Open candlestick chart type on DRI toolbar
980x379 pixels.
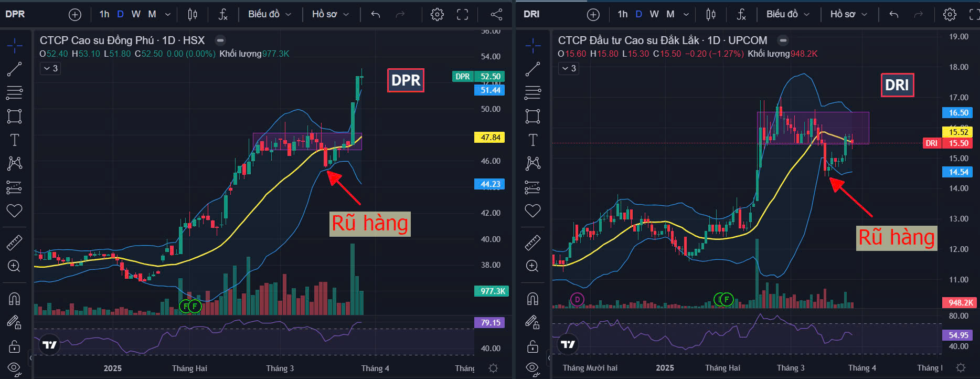coord(711,15)
